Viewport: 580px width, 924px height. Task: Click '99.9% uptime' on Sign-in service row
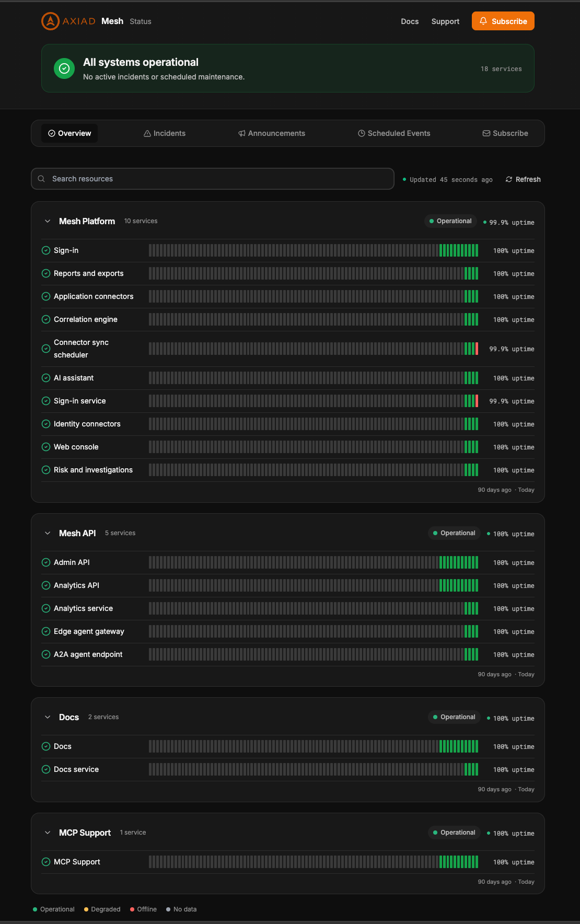pos(512,401)
